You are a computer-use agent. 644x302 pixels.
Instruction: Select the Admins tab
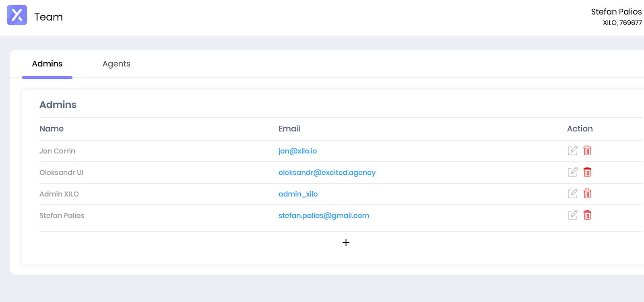click(47, 64)
